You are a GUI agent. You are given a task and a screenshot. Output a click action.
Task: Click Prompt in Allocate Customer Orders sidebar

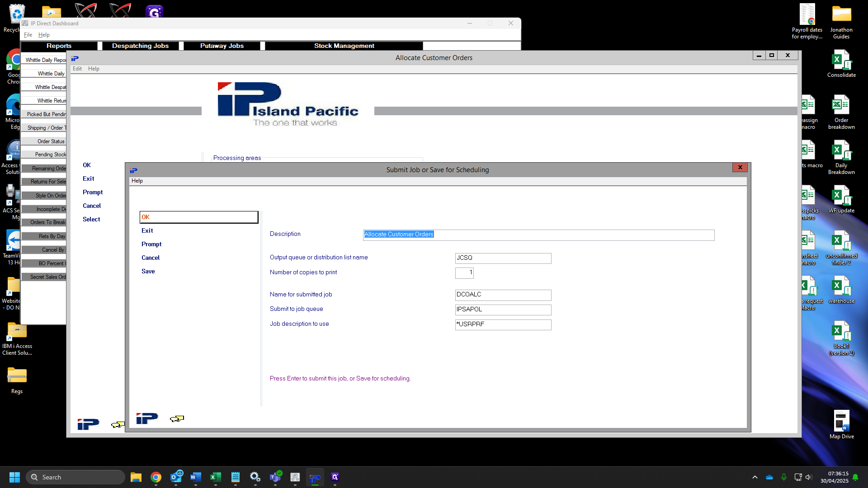pos(93,192)
